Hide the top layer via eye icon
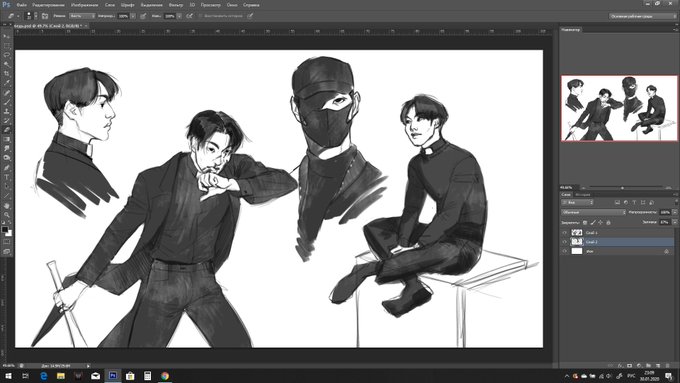Screen dimensions: 680x383 click(x=565, y=233)
